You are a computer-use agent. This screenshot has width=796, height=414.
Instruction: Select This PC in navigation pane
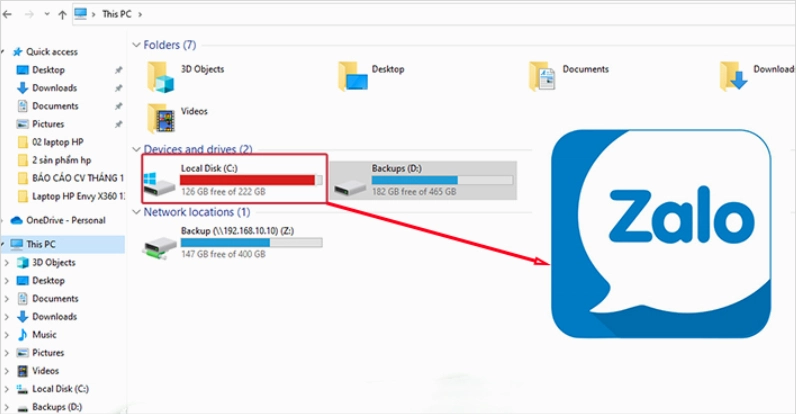[x=40, y=244]
